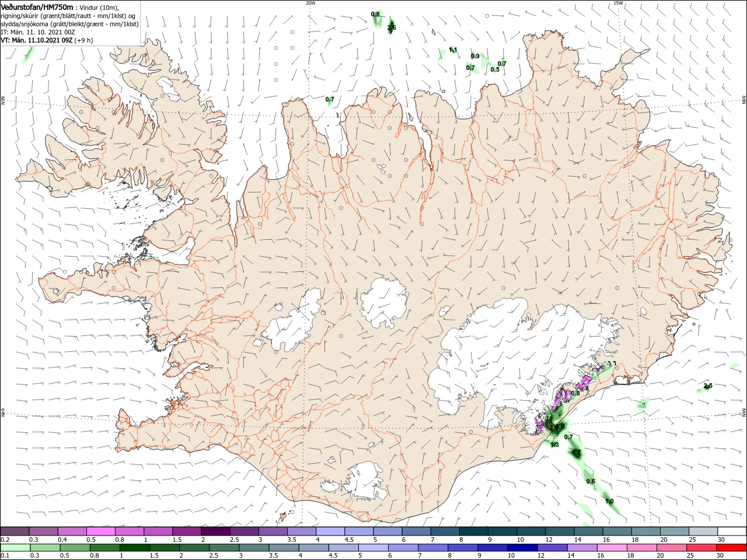The image size is (747, 560).
Task: Click the bright red swatch ending the lower legend
Action: pos(732,548)
